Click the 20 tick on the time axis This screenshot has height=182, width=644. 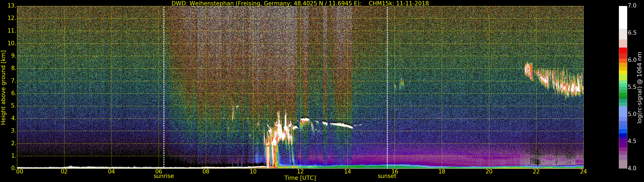tap(489, 172)
